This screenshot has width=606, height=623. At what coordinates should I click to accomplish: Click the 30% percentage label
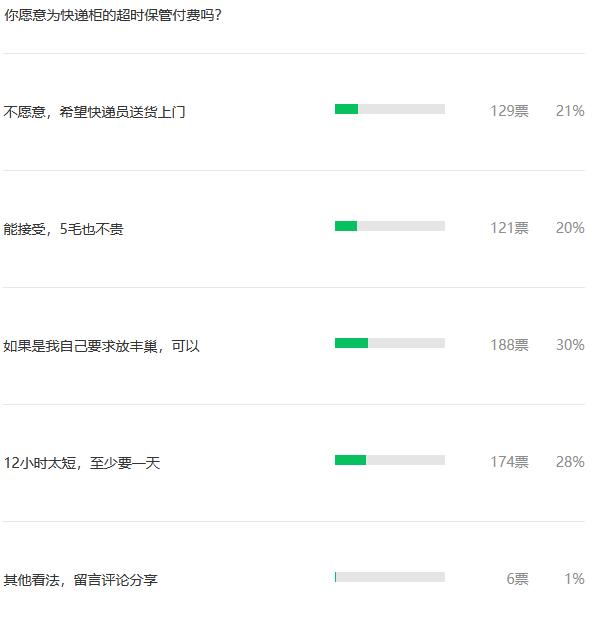click(x=570, y=345)
